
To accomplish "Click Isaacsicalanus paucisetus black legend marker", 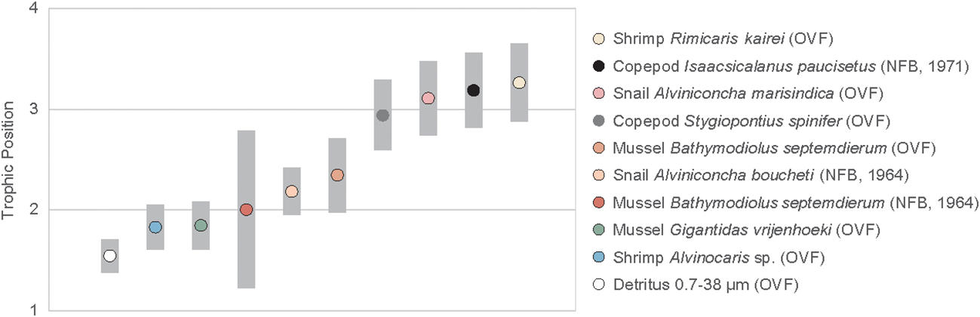I will point(600,66).
